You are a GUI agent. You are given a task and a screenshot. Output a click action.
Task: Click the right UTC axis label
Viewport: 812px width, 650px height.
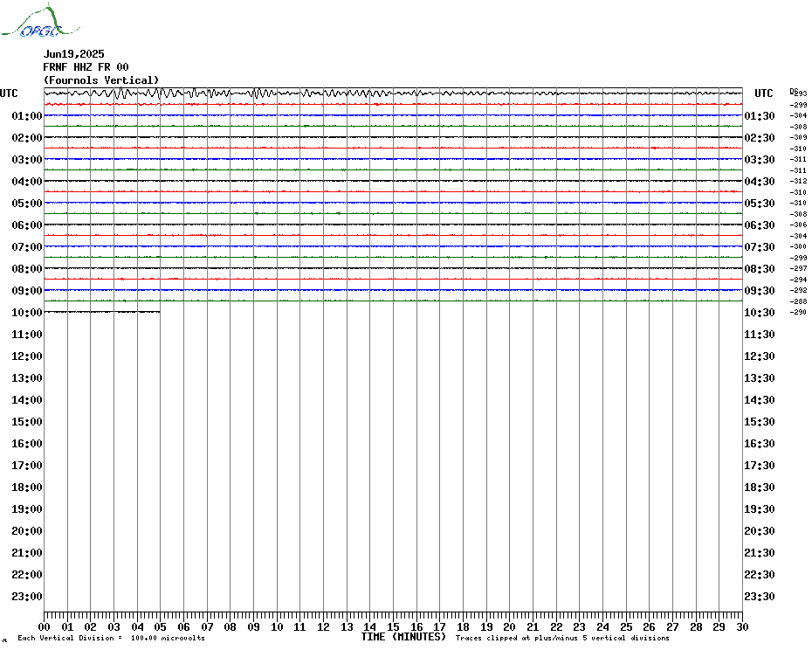click(x=763, y=93)
